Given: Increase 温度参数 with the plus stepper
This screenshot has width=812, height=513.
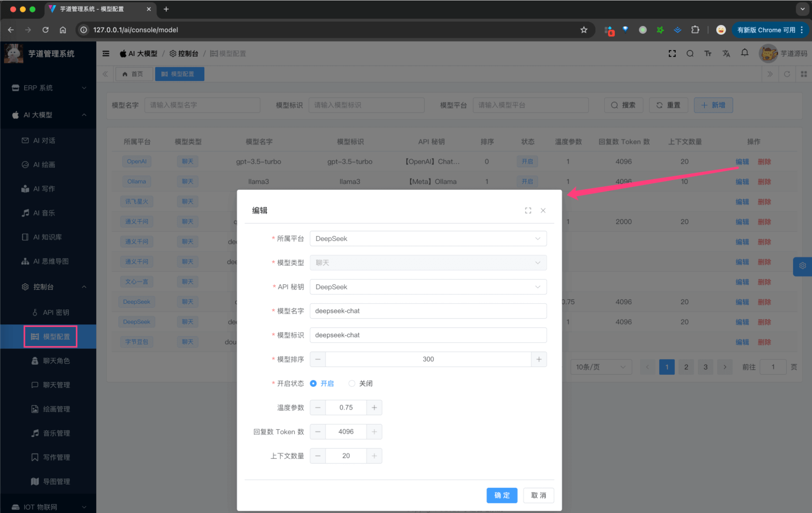Looking at the screenshot, I should click(374, 407).
